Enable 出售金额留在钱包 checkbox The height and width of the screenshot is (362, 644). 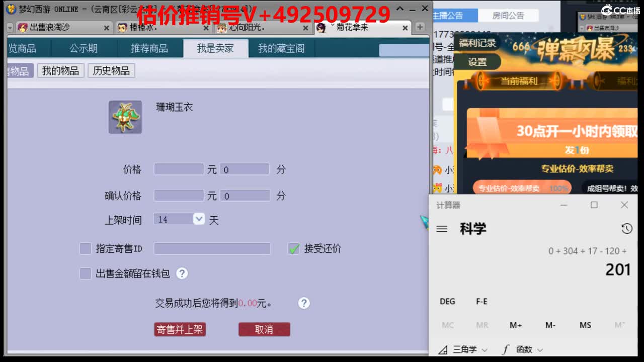point(86,274)
